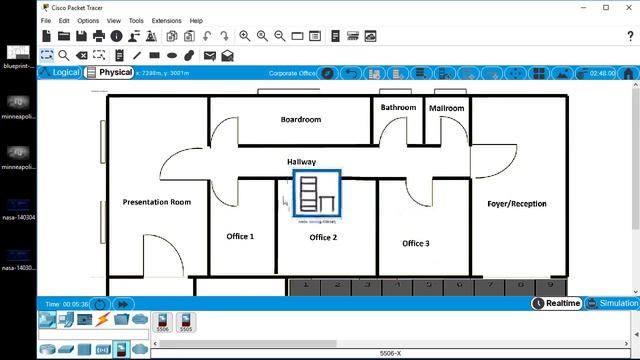Select Connections lightning bolt category
The height and width of the screenshot is (360, 640).
(102, 319)
